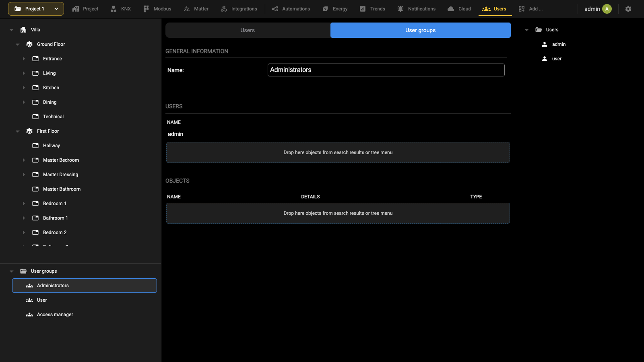Select the user account in Users panel
Image resolution: width=644 pixels, height=362 pixels.
coord(557,59)
